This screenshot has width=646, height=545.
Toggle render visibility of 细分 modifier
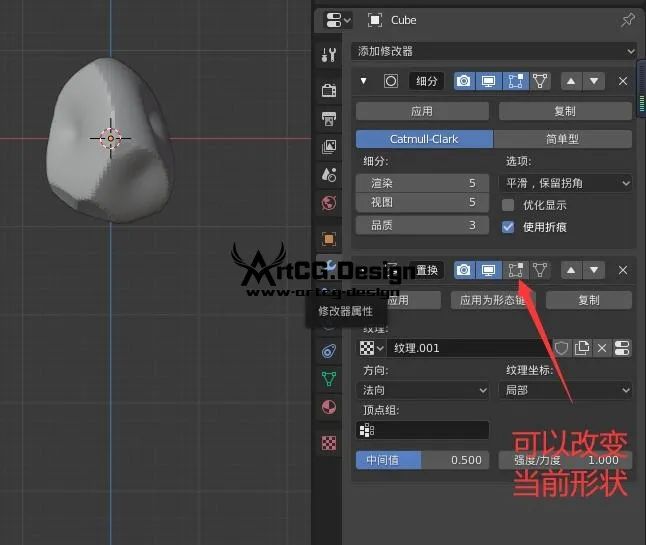(464, 81)
